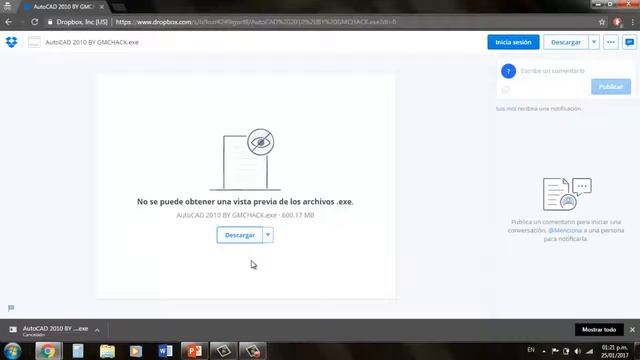Image resolution: width=640 pixels, height=360 pixels.
Task: Click the EN language indicator
Action: [531, 350]
